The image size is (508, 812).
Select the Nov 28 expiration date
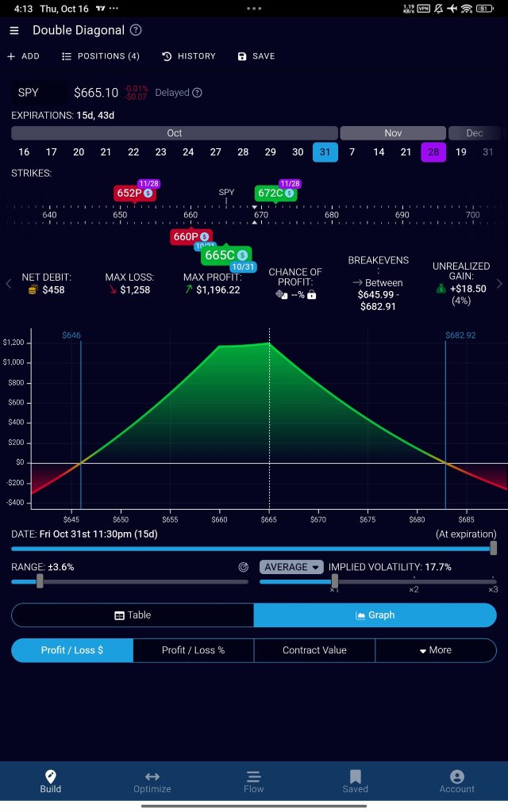tap(433, 152)
